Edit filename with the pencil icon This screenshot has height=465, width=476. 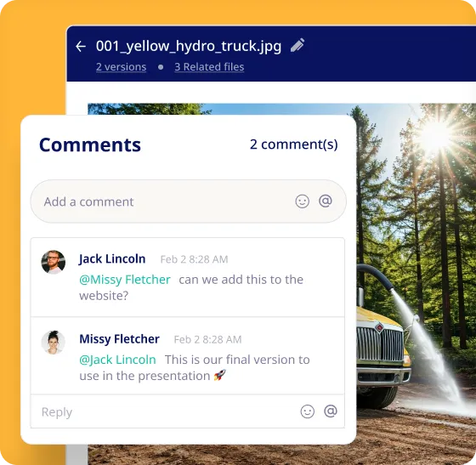[x=297, y=45]
